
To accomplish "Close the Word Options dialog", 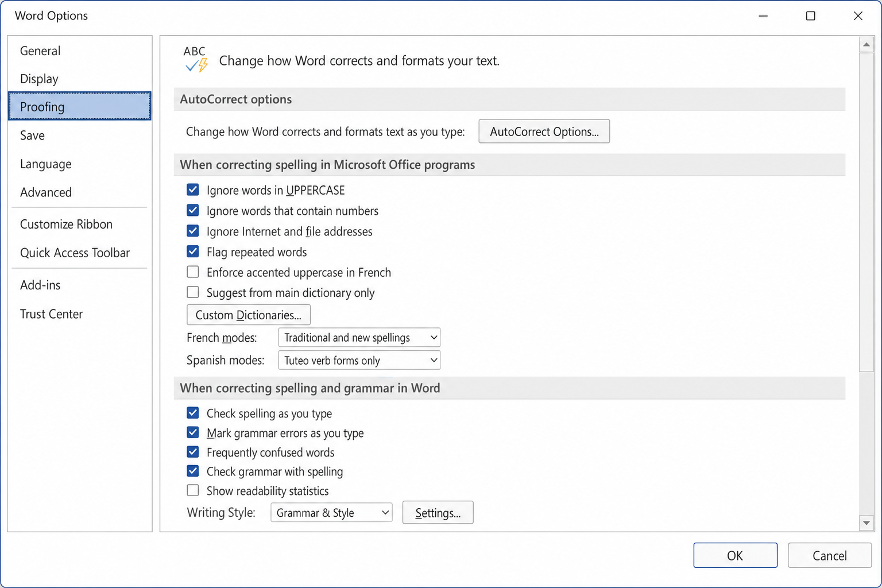I will (858, 16).
